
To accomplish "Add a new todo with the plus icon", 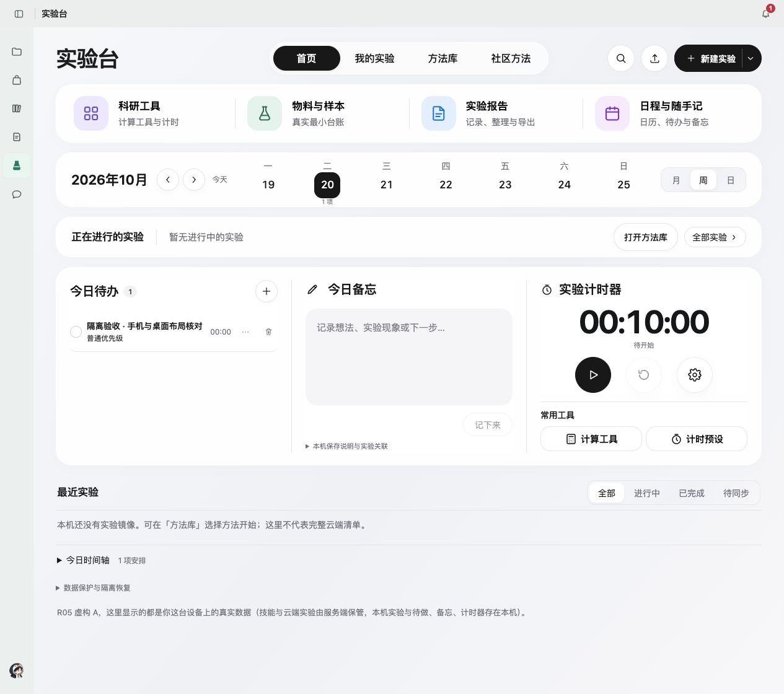I will [266, 291].
